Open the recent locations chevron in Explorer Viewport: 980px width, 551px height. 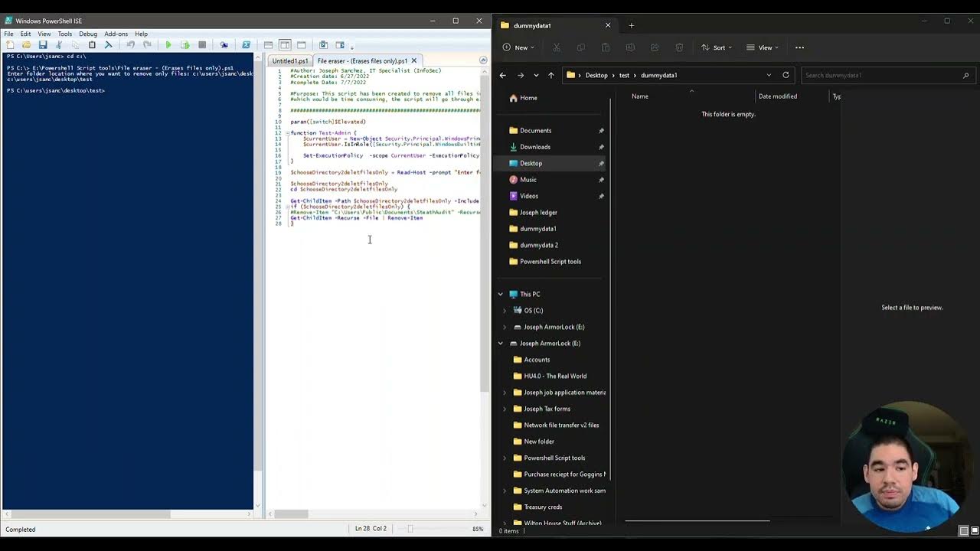(x=536, y=75)
